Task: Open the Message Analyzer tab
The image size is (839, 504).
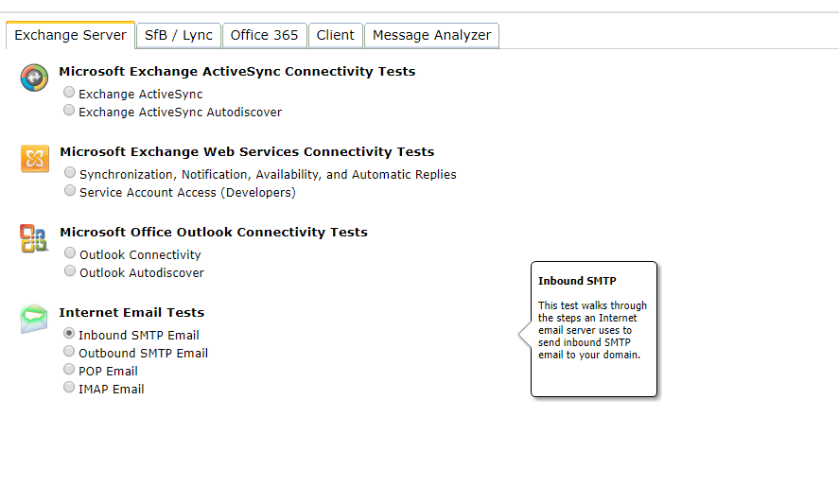Action: [x=432, y=35]
